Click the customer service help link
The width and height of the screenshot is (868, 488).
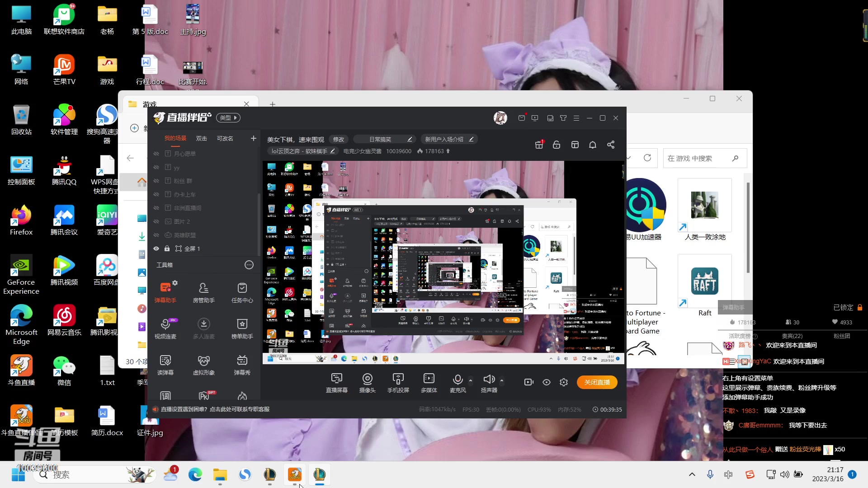point(215,409)
